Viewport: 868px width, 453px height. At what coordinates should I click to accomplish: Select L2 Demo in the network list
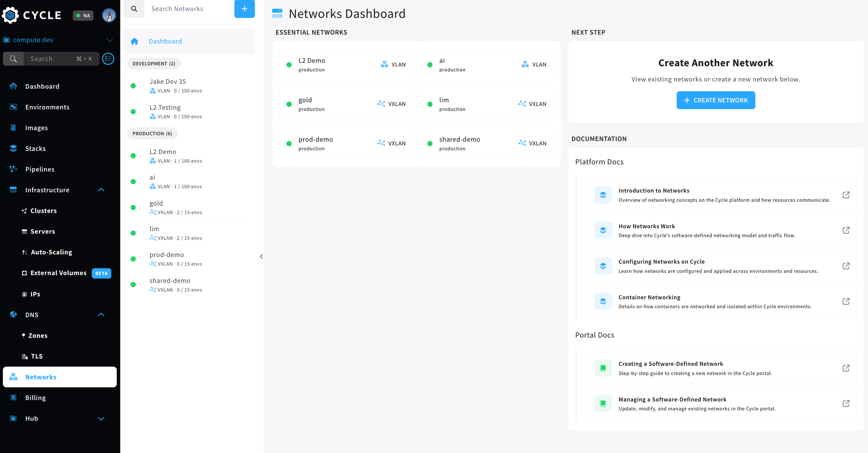coord(189,156)
